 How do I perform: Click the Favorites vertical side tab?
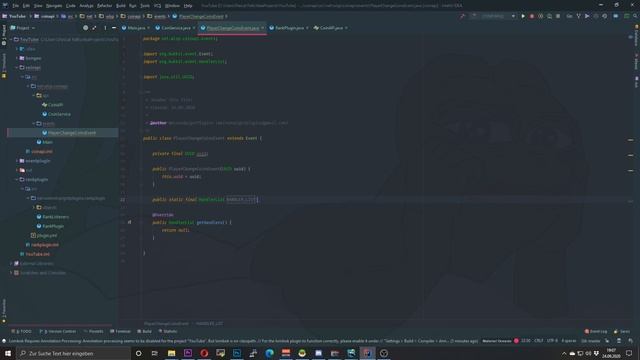click(4, 311)
